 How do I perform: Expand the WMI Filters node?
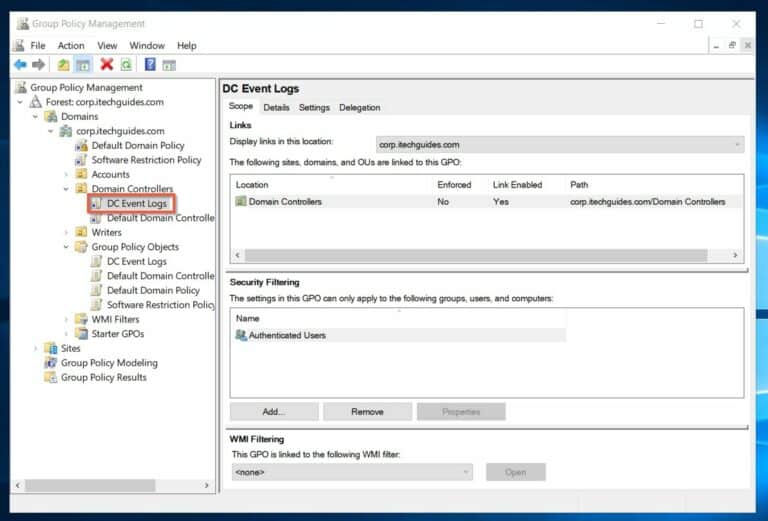(x=66, y=319)
